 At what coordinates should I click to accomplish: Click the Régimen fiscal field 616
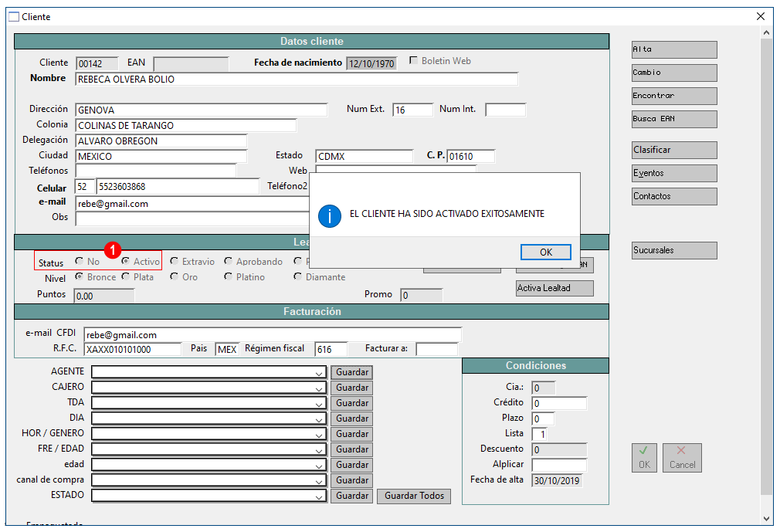click(331, 350)
